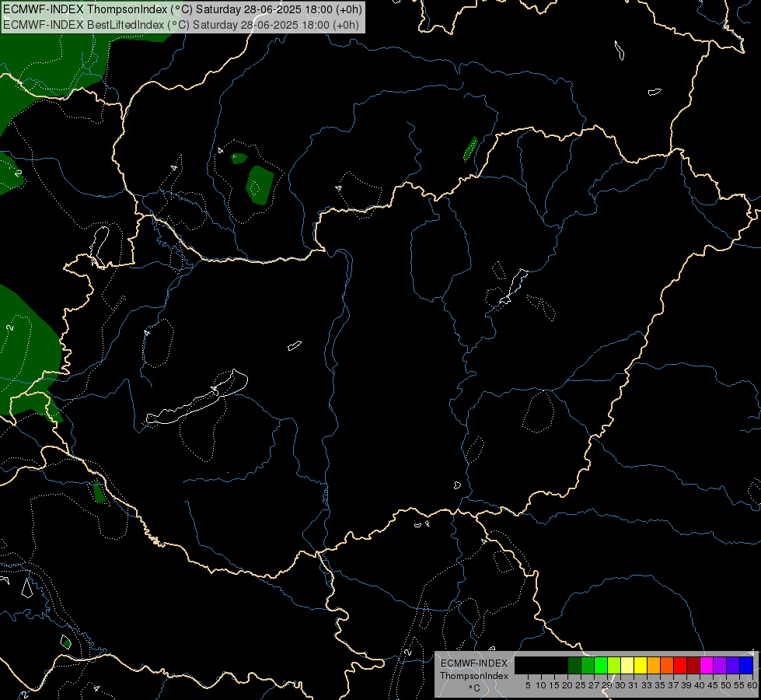Click the red-orange 35–37 legend swatch
The height and width of the screenshot is (700, 761).
667,665
